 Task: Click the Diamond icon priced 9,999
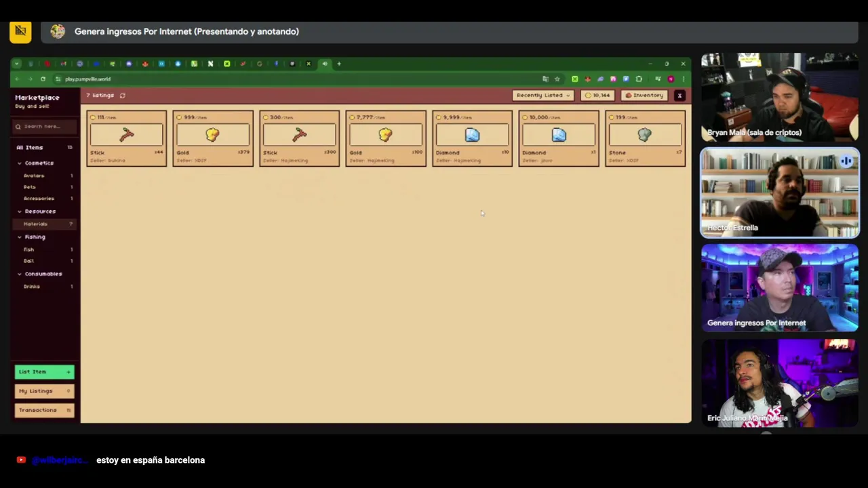pyautogui.click(x=473, y=135)
